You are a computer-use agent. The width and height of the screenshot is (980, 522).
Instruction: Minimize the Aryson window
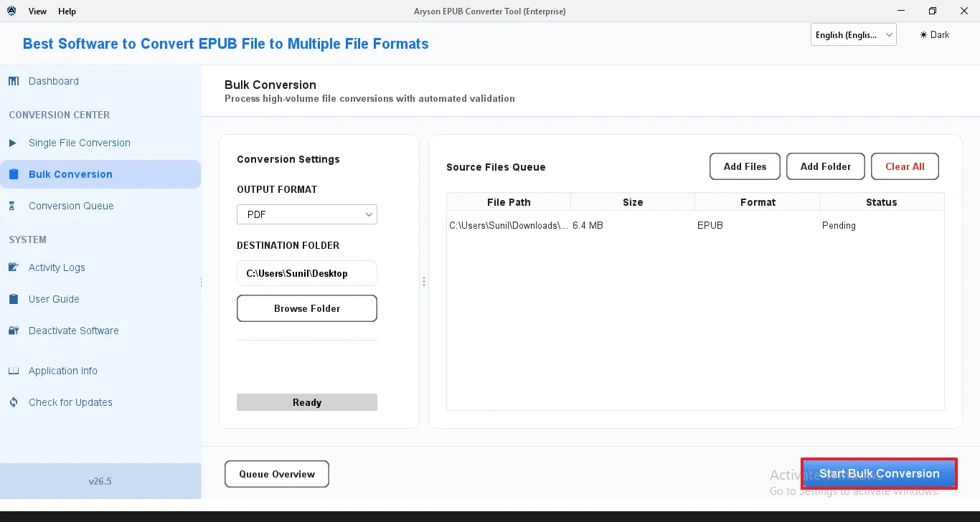point(900,11)
